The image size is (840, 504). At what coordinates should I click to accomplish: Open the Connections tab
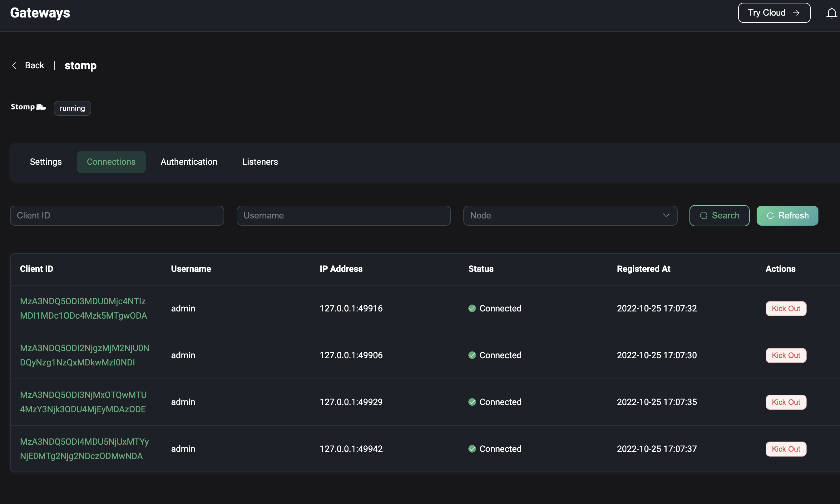click(x=111, y=162)
